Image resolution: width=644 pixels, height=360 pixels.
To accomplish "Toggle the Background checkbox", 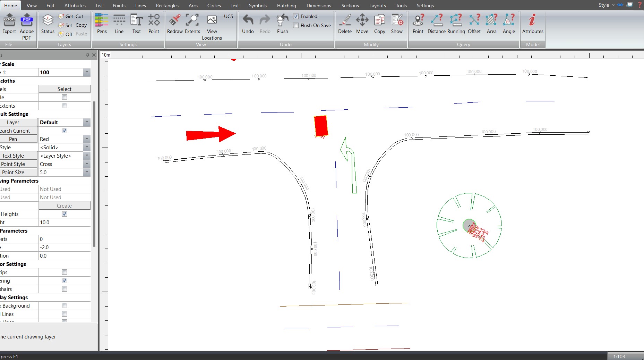I will (65, 305).
